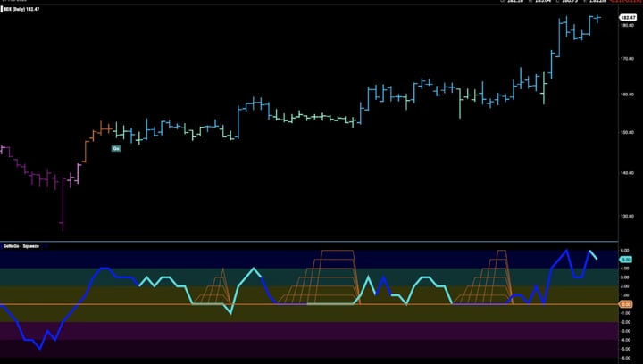Click the -6.00 oscillator scale label
The height and width of the screenshot is (364, 643).
click(x=624, y=359)
